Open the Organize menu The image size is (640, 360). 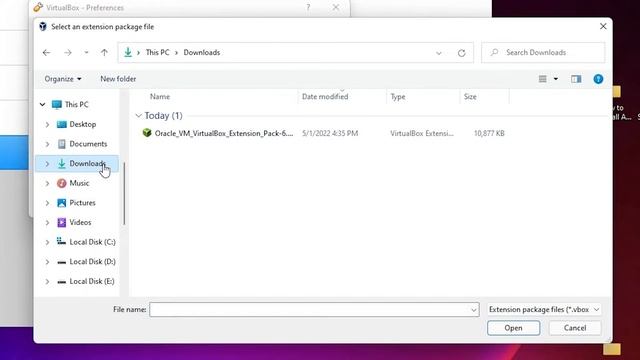[63, 79]
